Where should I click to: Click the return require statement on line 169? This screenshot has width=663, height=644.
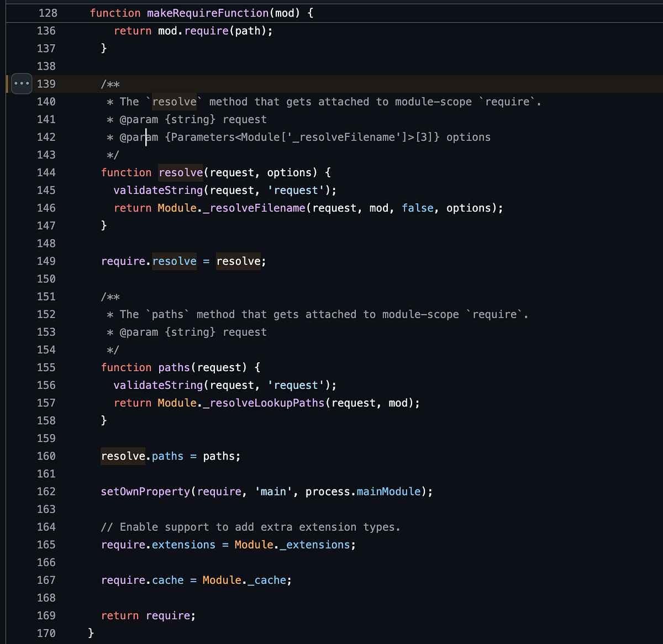click(x=148, y=615)
